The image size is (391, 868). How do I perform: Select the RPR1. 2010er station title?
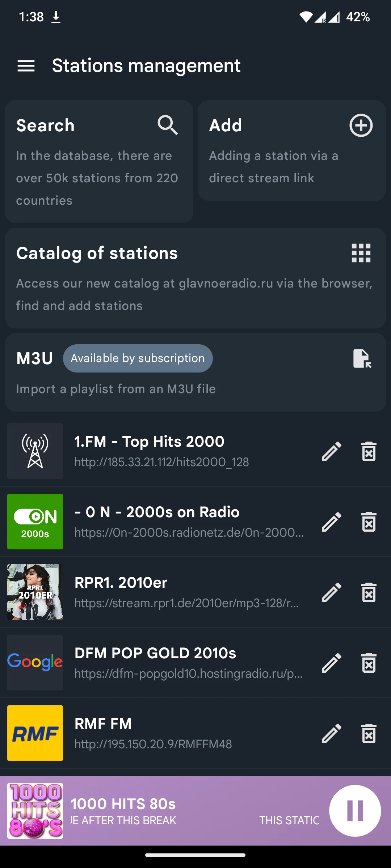(121, 583)
